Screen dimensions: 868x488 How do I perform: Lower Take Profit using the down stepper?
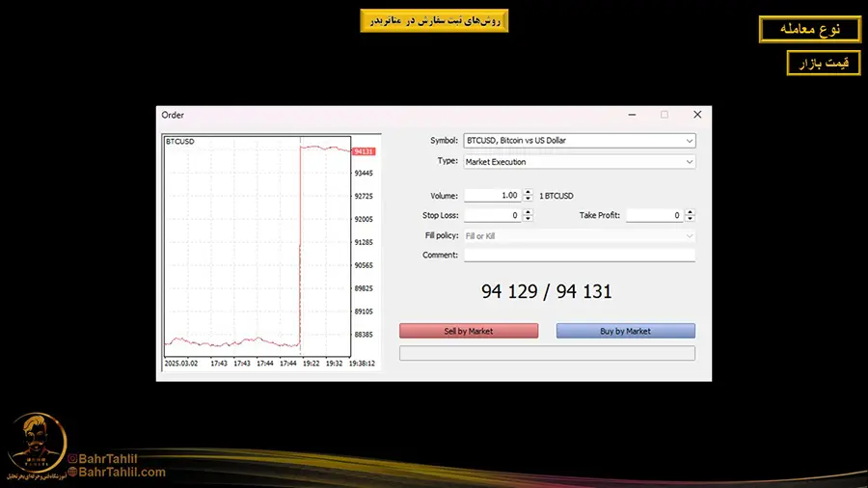click(x=690, y=219)
